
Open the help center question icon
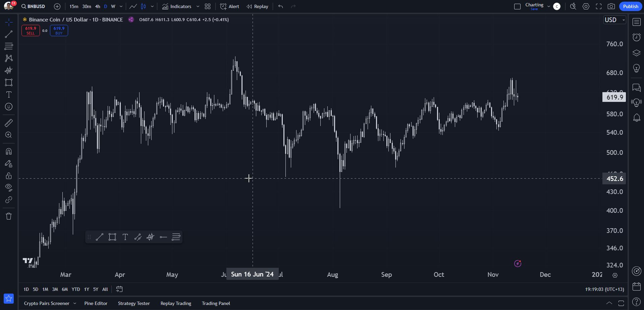point(637,302)
